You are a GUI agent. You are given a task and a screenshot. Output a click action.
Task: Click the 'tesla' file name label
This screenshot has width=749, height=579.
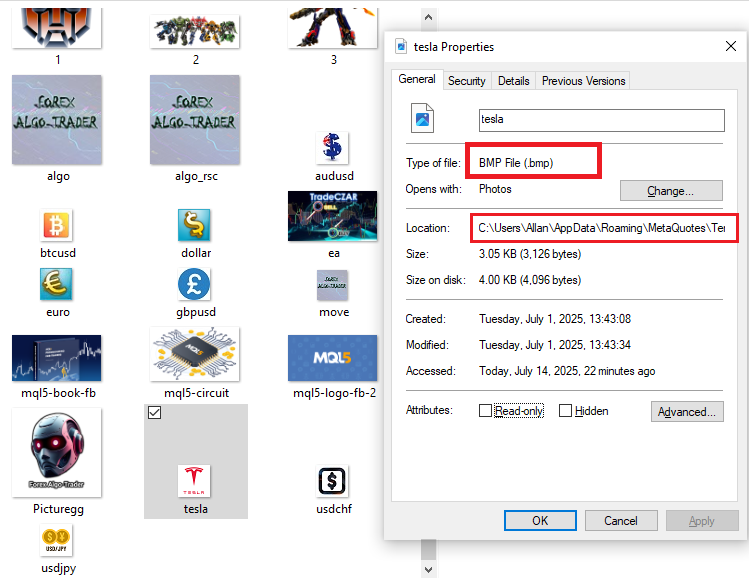click(196, 509)
